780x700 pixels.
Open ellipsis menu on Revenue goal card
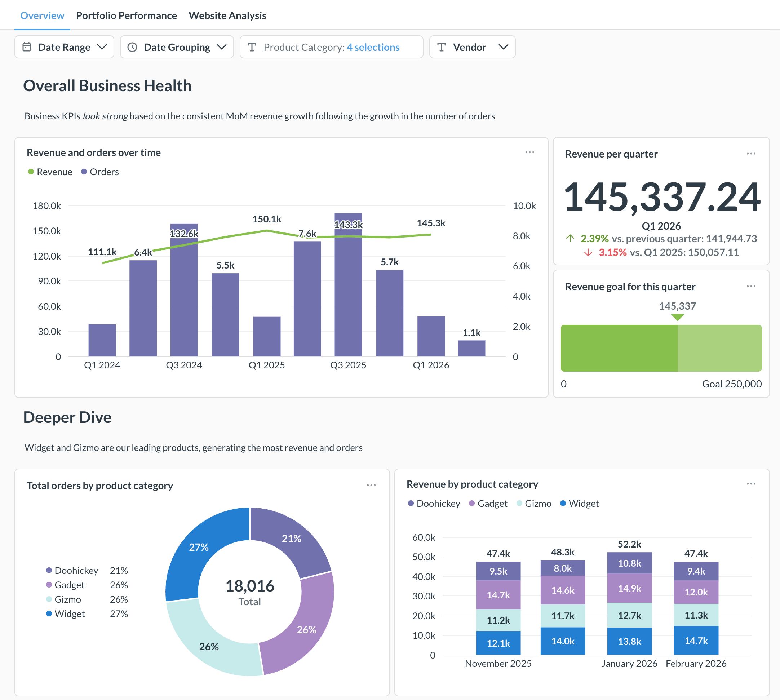(x=751, y=286)
